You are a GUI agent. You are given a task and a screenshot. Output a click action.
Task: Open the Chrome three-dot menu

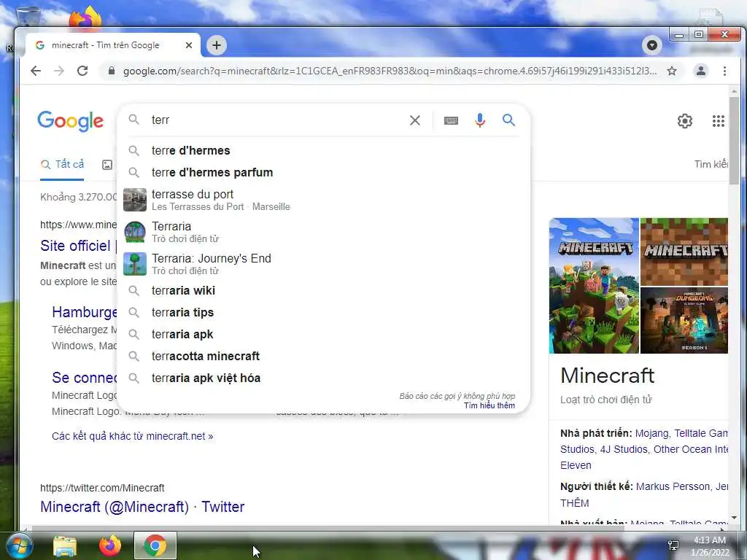tap(724, 71)
